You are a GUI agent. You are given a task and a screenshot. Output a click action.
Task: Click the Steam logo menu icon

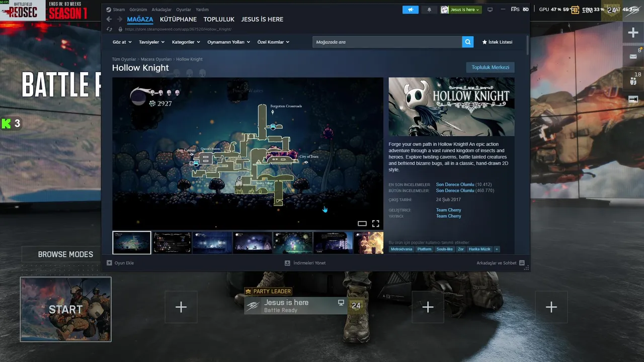coord(109,10)
